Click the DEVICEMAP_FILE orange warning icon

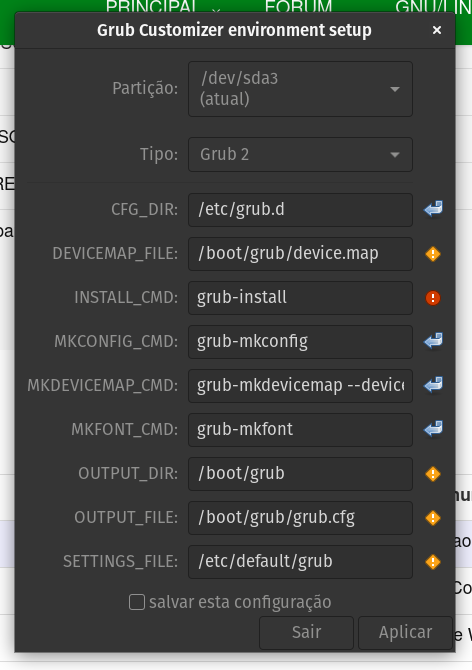pos(433,254)
